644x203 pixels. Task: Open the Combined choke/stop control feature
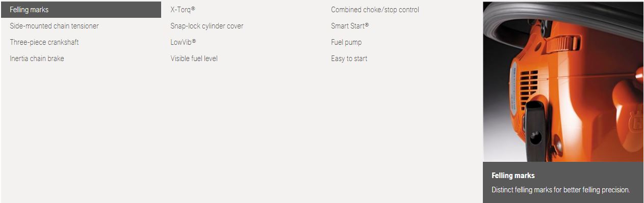375,10
